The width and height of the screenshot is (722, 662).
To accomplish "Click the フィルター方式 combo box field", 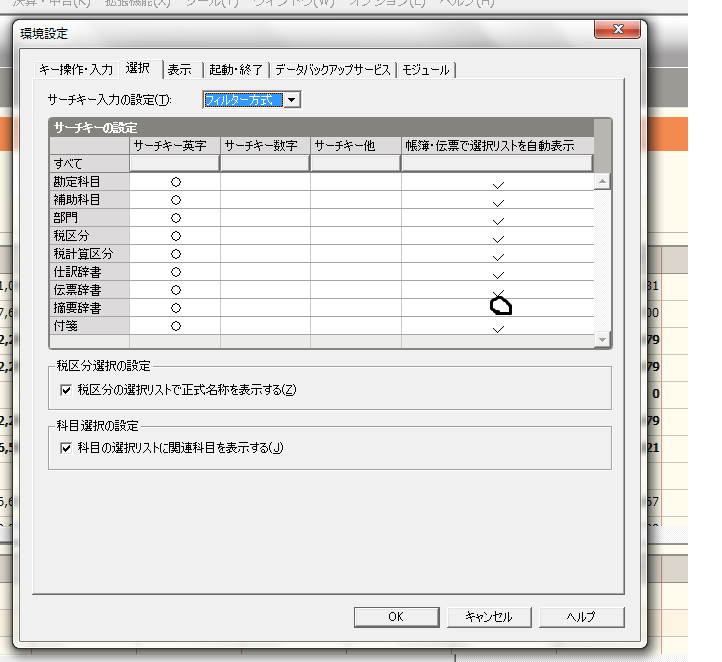I will (x=241, y=100).
